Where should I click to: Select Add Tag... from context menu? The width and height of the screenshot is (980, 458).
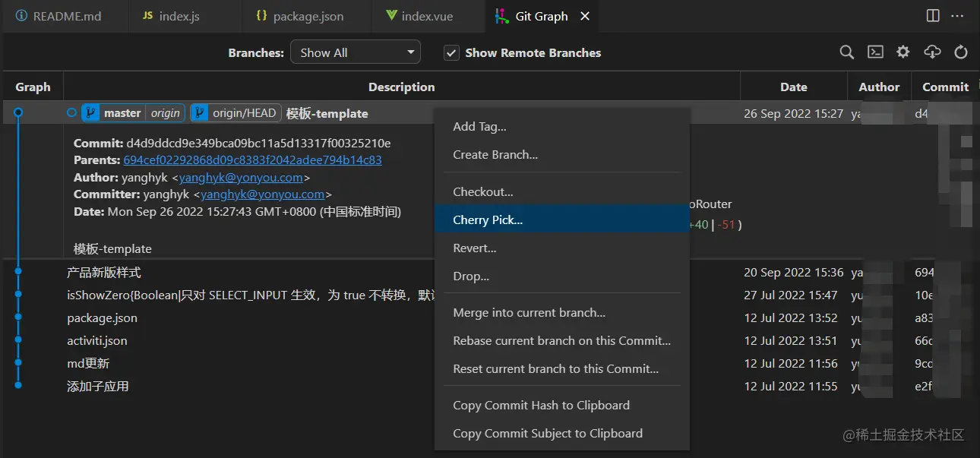[562, 127]
